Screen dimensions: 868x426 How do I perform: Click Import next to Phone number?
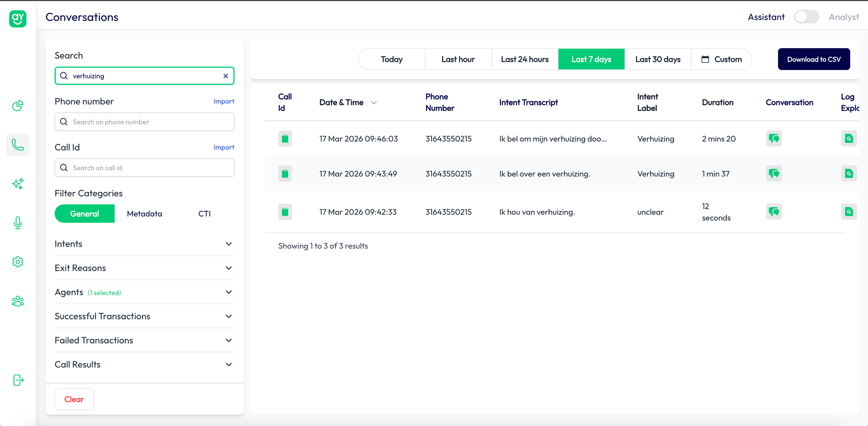[224, 101]
